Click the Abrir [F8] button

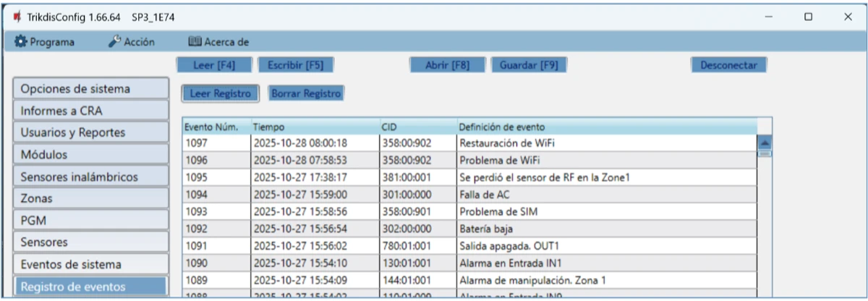click(448, 65)
